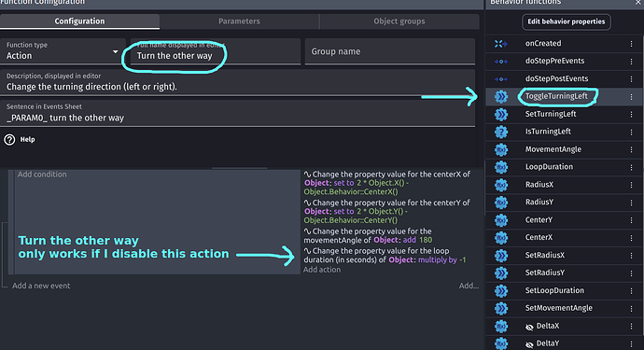Open the options menu for CenterX
Image resolution: width=644 pixels, height=350 pixels.
[x=631, y=238]
